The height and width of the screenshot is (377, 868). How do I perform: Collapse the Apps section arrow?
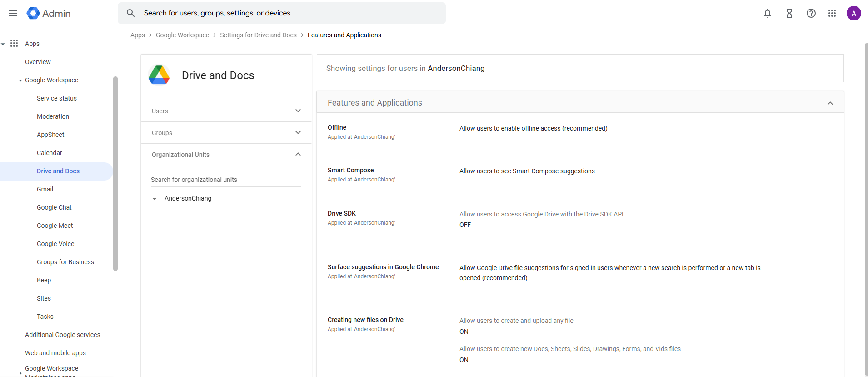(x=3, y=44)
